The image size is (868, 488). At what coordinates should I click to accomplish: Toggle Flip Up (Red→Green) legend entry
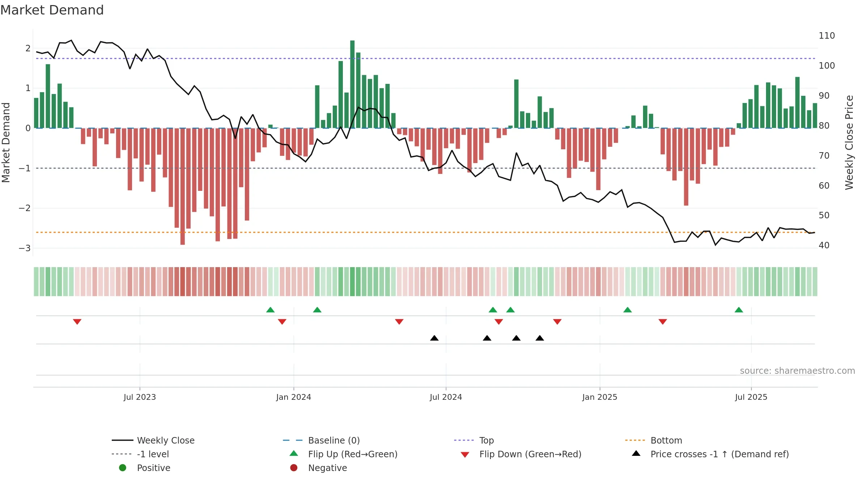pyautogui.click(x=343, y=454)
